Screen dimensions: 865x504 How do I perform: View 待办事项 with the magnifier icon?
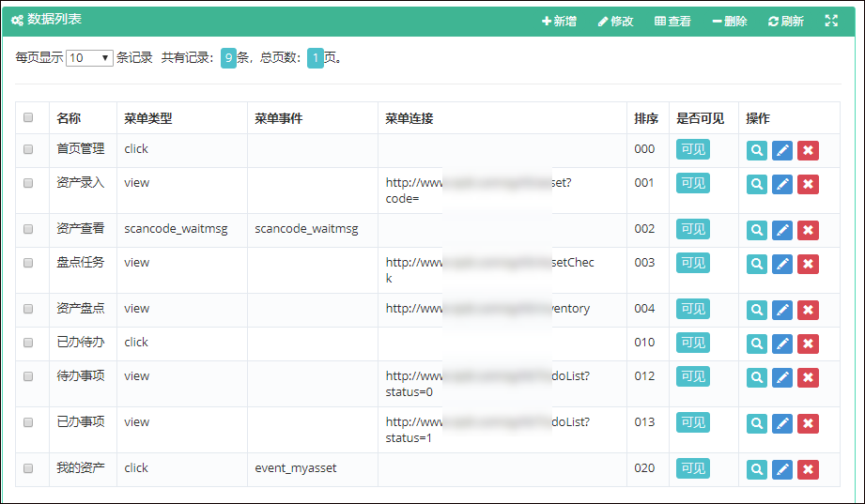coord(757,377)
